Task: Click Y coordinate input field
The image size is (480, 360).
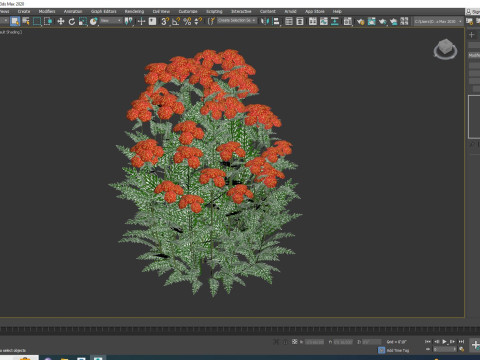Action: [x=343, y=342]
